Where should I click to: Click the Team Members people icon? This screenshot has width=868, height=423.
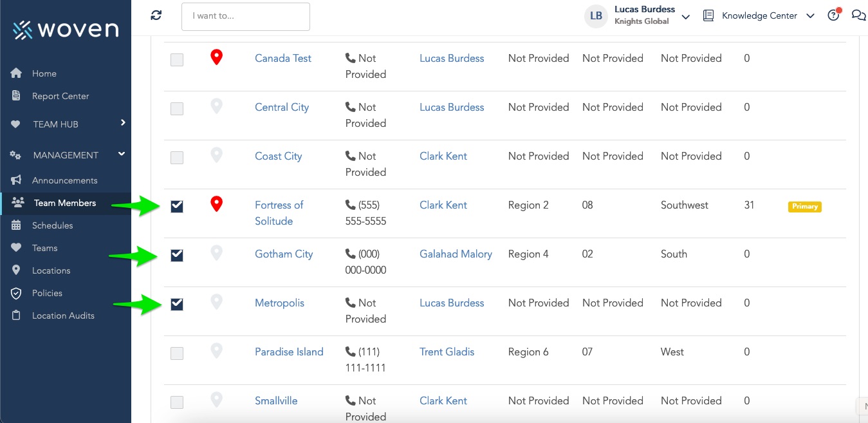(x=18, y=203)
